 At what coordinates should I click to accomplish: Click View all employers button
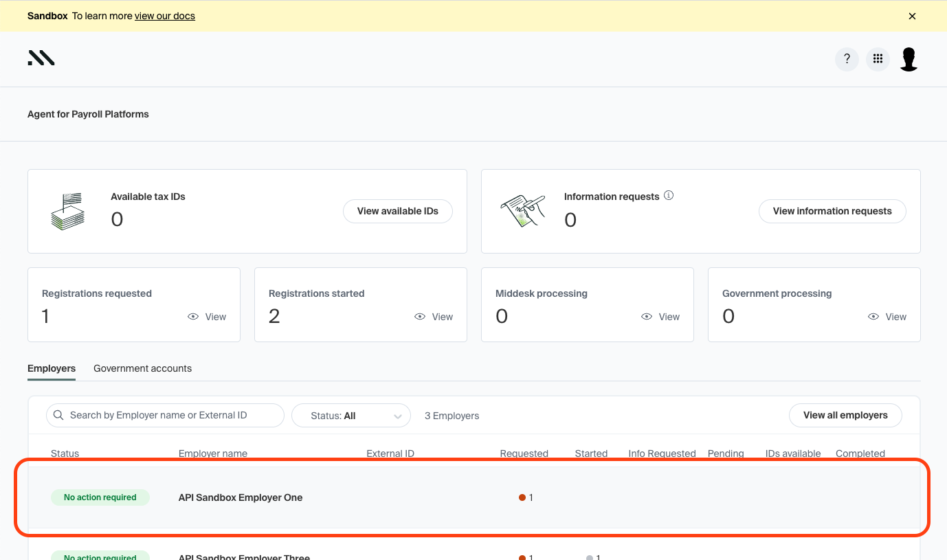tap(845, 415)
